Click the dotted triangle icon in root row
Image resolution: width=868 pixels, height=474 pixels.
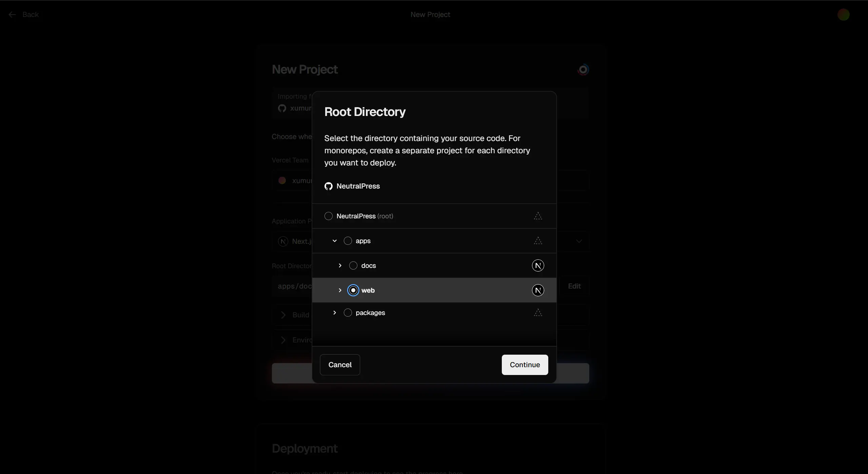pos(538,216)
